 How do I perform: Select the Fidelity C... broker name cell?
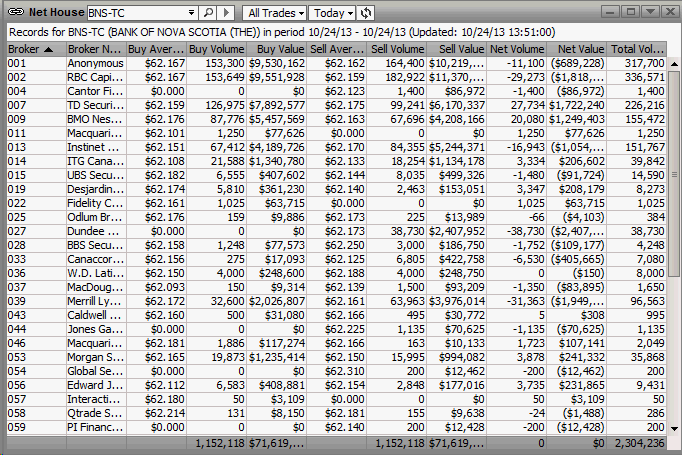tap(95, 203)
